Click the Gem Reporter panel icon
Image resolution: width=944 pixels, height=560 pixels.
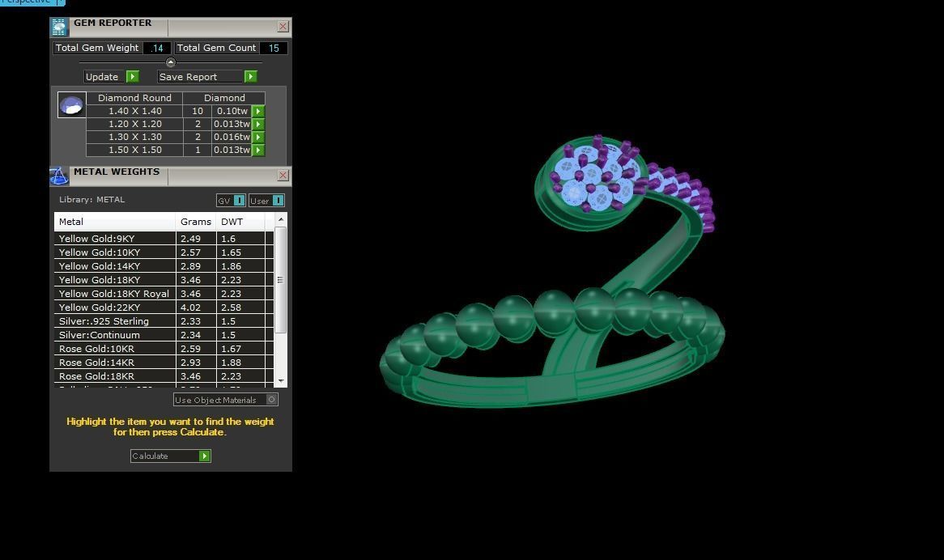59,27
